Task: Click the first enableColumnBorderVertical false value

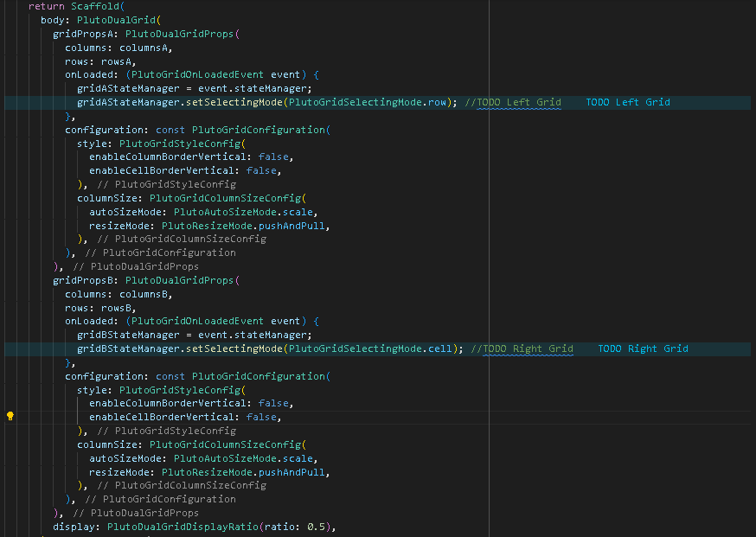Action: pos(272,157)
